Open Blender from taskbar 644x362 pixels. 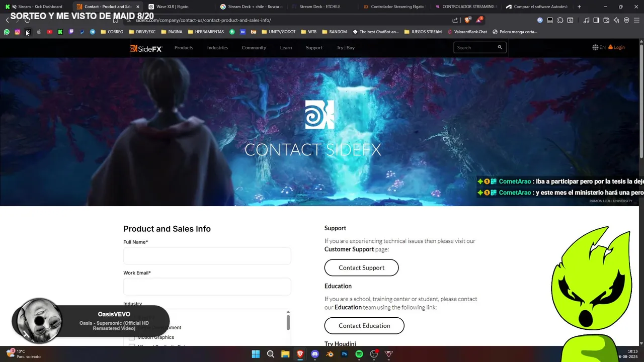pos(330,354)
